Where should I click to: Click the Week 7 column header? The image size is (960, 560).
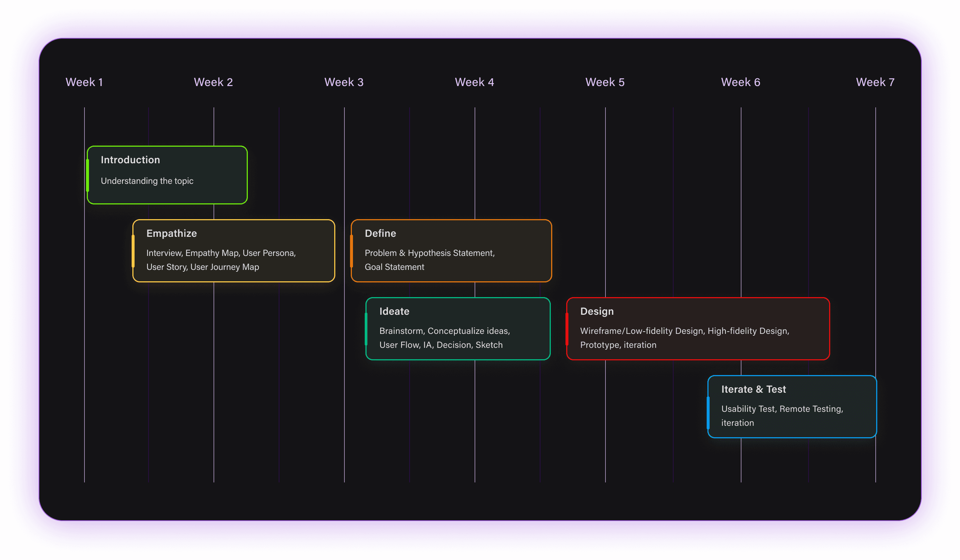tap(875, 82)
